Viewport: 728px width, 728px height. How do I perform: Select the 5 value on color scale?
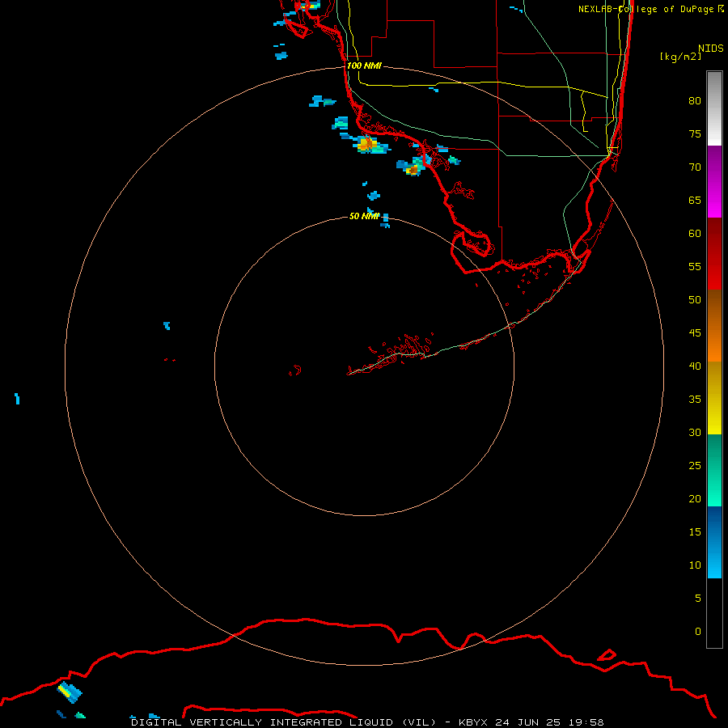698,599
